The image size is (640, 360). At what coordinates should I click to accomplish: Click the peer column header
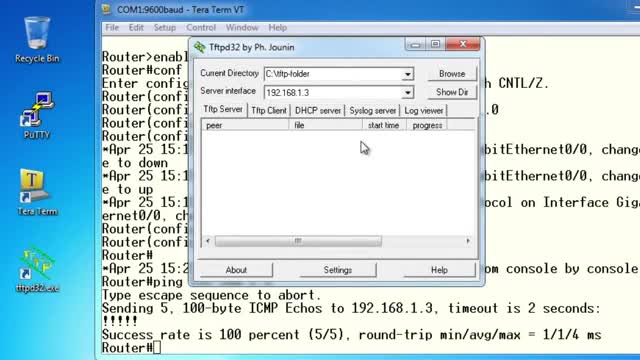(245, 125)
